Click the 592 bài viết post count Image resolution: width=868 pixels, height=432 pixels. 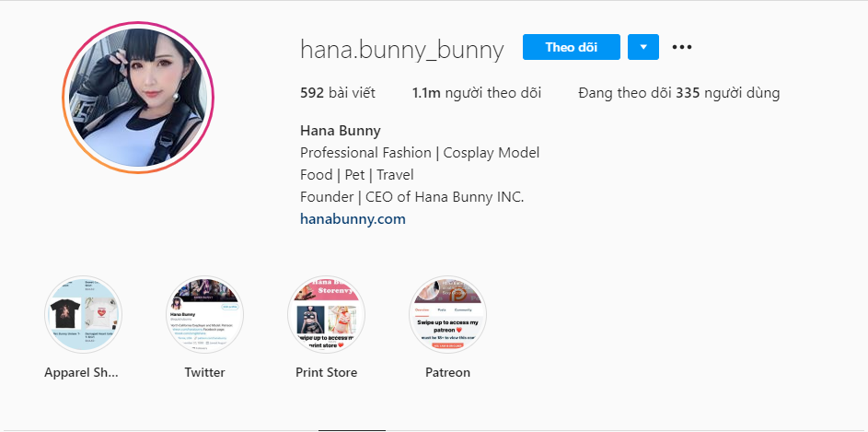point(338,93)
